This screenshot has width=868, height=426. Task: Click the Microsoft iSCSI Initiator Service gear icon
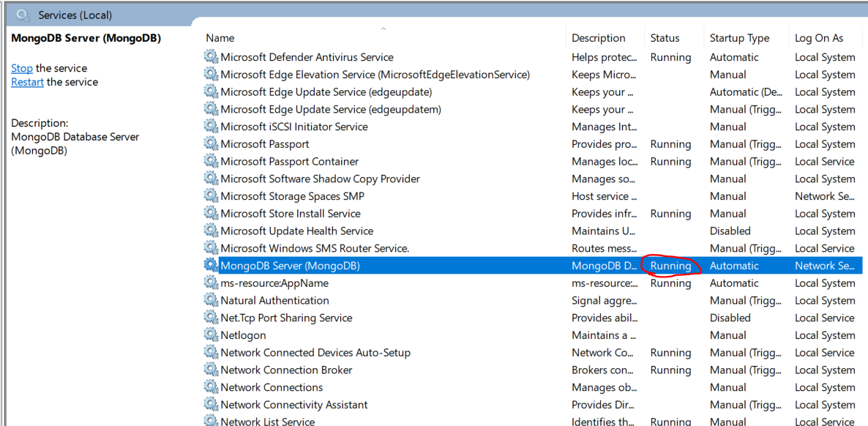pos(211,127)
